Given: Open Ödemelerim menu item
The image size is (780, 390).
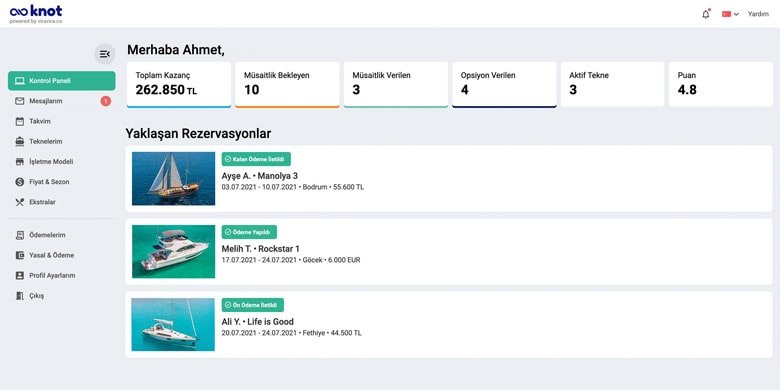Looking at the screenshot, I should pyautogui.click(x=61, y=235).
